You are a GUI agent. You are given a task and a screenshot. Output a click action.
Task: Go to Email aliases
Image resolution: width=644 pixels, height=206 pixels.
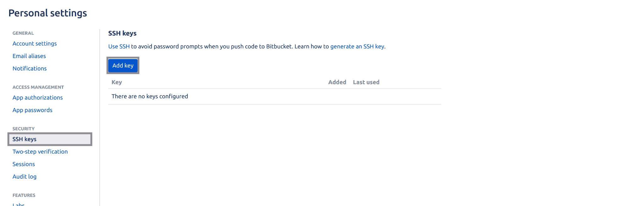coord(29,56)
